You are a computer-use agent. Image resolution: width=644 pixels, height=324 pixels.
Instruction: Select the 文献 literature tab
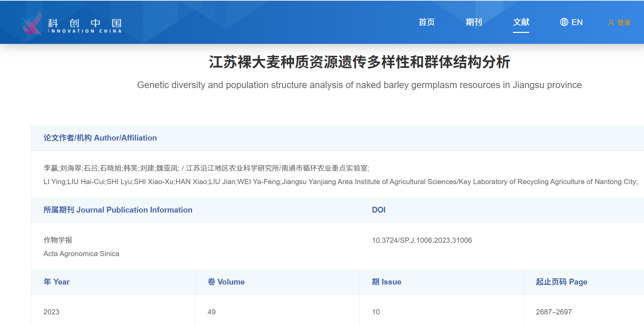pyautogui.click(x=521, y=22)
